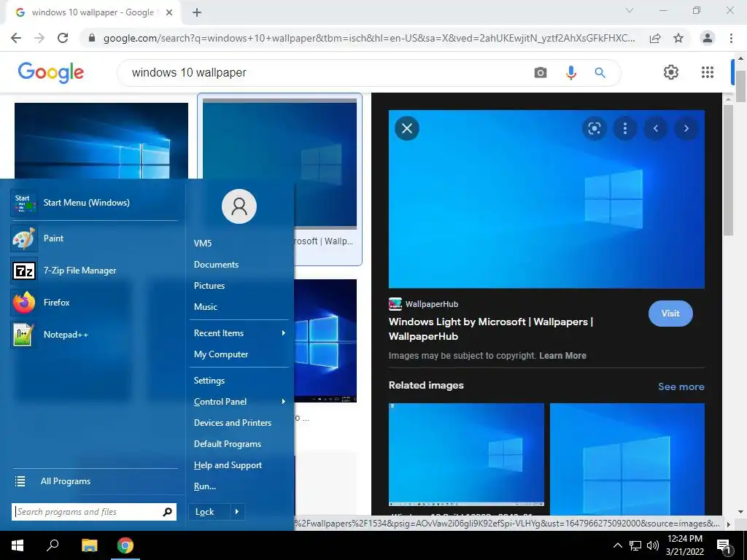Viewport: 747px width, 560px height.
Task: Open Chrome's three-dot menu
Action: point(731,38)
